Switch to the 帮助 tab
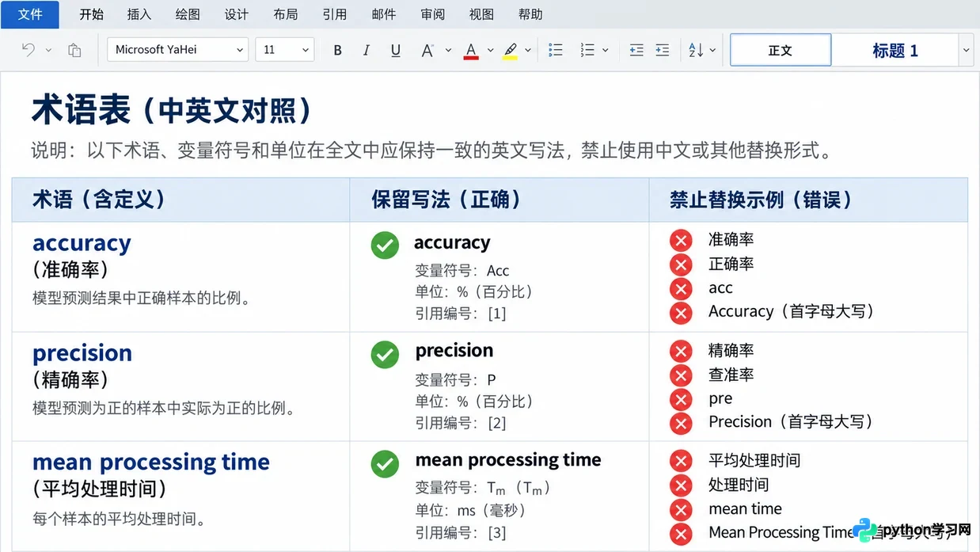Screen dimensions: 980x552 pos(530,14)
